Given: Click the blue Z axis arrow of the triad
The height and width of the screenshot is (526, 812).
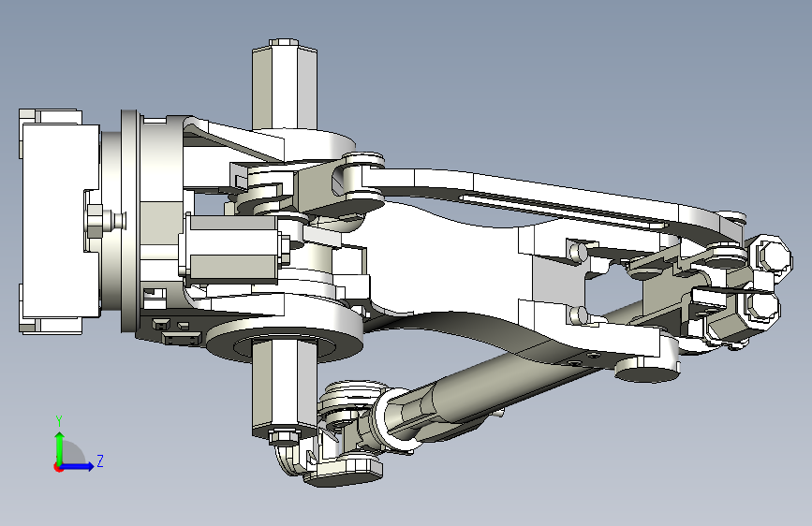Looking at the screenshot, I should tap(77, 466).
